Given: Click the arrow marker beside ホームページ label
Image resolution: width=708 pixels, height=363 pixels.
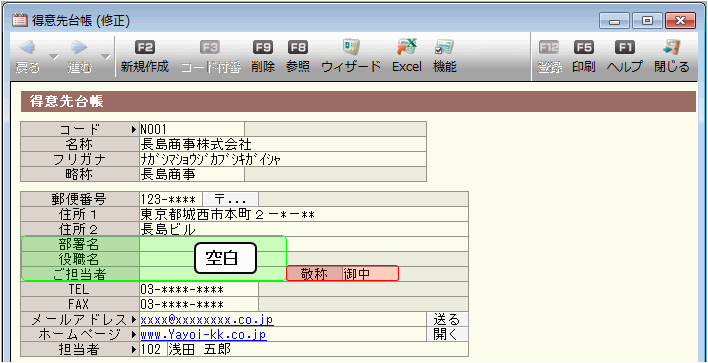Looking at the screenshot, I should [x=134, y=335].
